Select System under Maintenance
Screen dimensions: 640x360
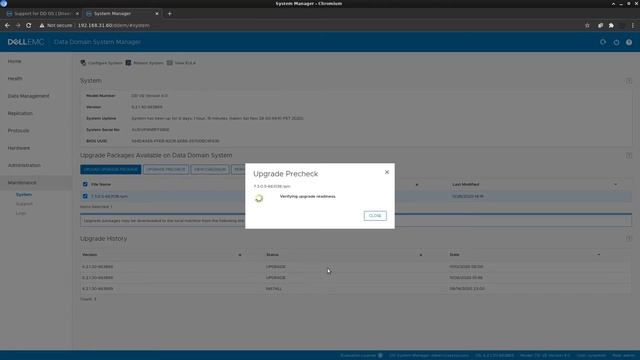coord(24,194)
